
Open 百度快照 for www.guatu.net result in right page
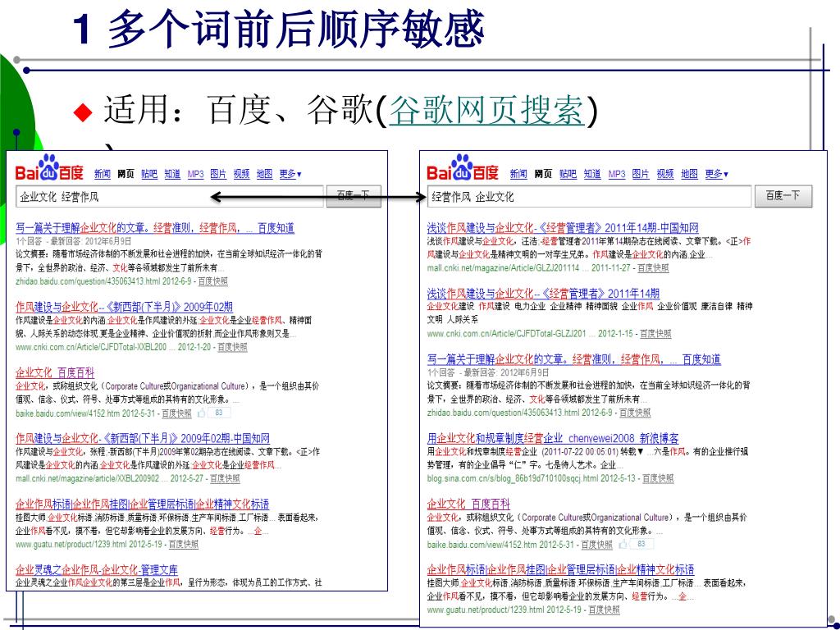[x=604, y=609]
